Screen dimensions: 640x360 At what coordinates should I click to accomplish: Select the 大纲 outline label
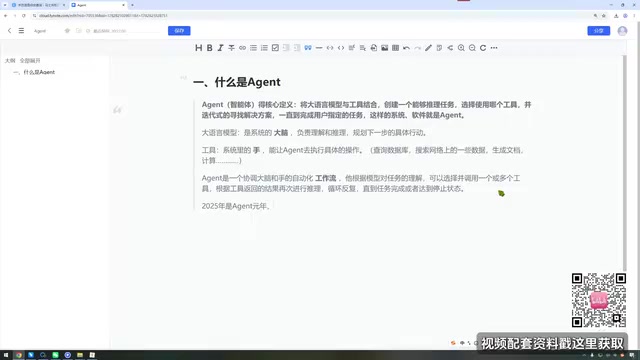(10, 60)
